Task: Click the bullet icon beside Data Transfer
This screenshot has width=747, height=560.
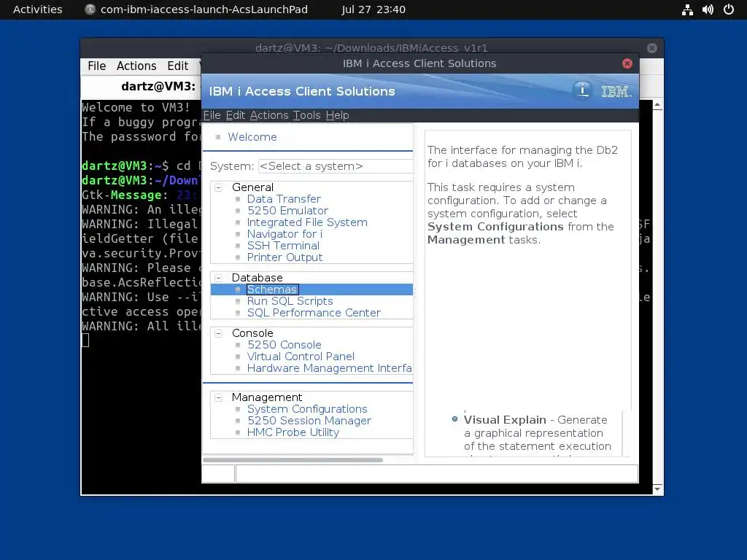Action: (239, 200)
